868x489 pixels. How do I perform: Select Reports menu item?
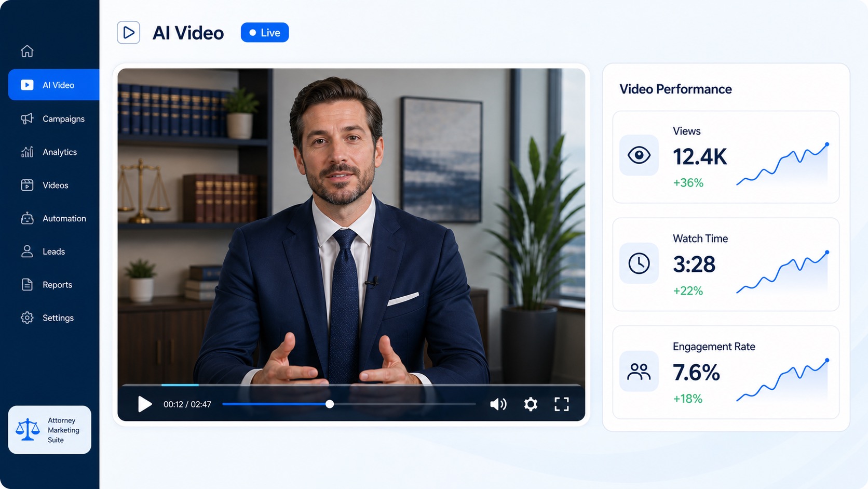(57, 285)
